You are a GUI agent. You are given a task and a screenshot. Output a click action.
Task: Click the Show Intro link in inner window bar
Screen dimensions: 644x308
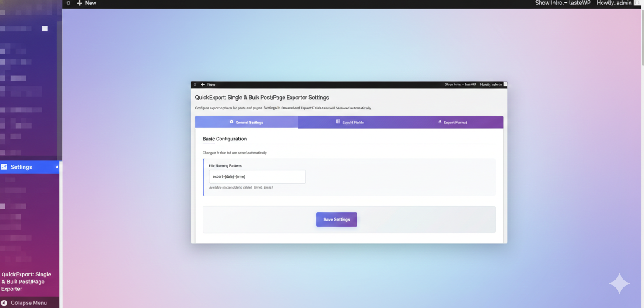460,84
